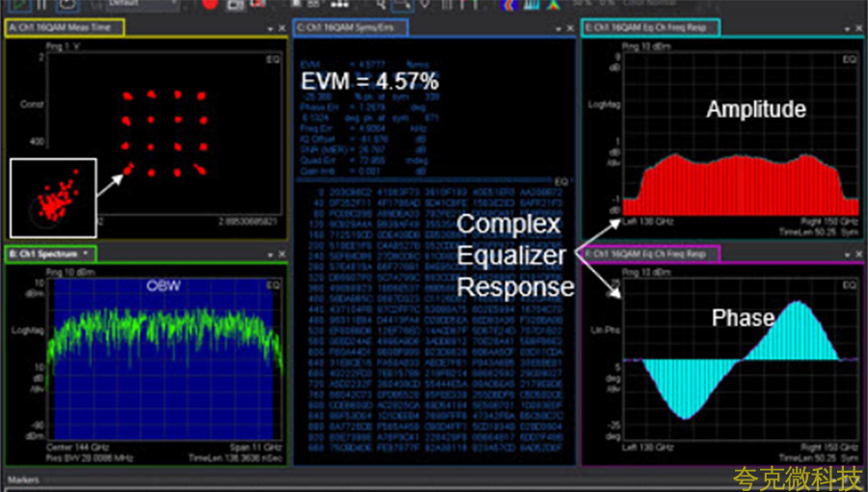Click the zoomed constellation inset thumbnail

(x=52, y=198)
